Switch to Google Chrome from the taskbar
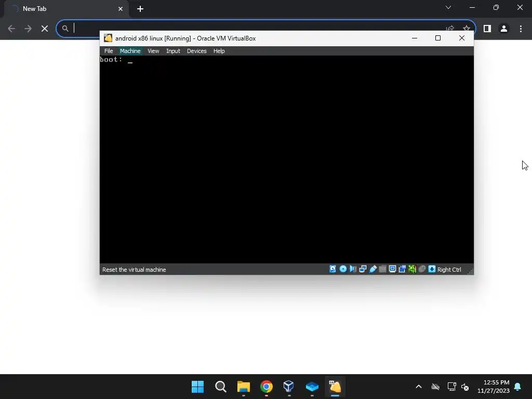 click(x=267, y=387)
